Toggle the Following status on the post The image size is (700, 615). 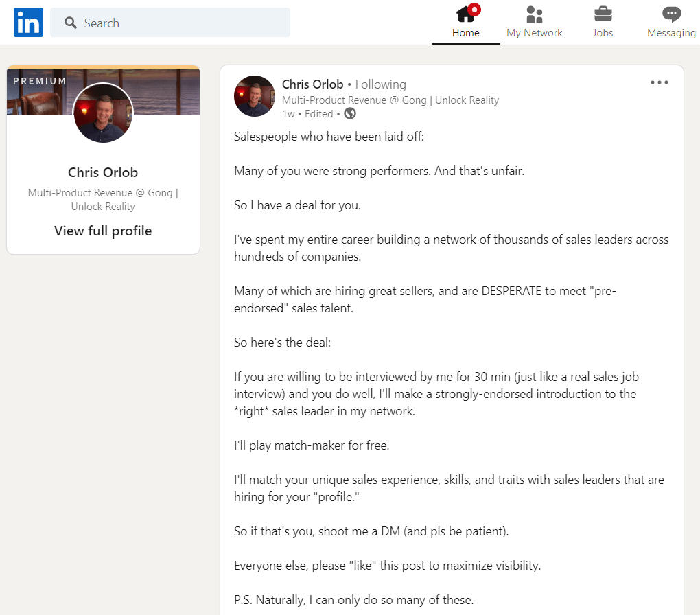pos(380,84)
